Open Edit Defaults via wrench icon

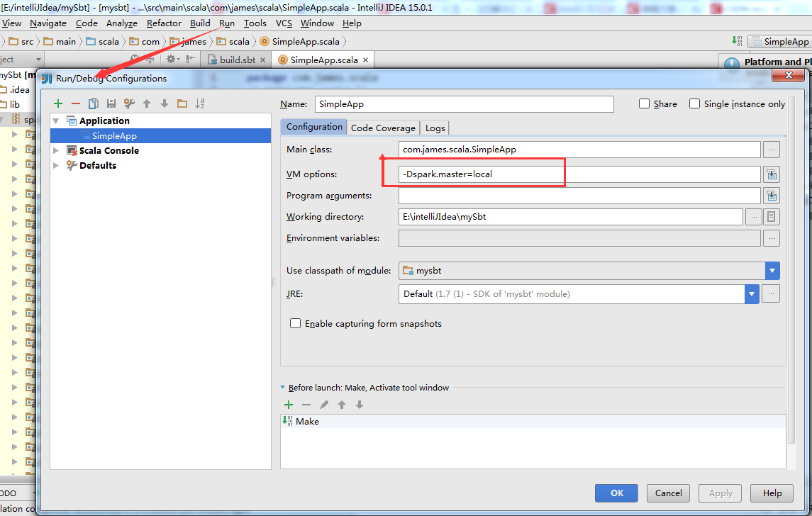[128, 103]
